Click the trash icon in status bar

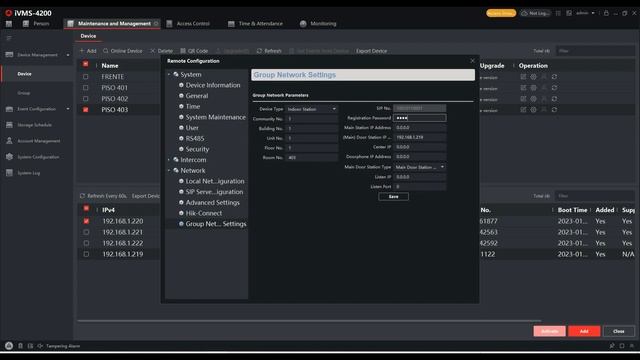click(20, 346)
